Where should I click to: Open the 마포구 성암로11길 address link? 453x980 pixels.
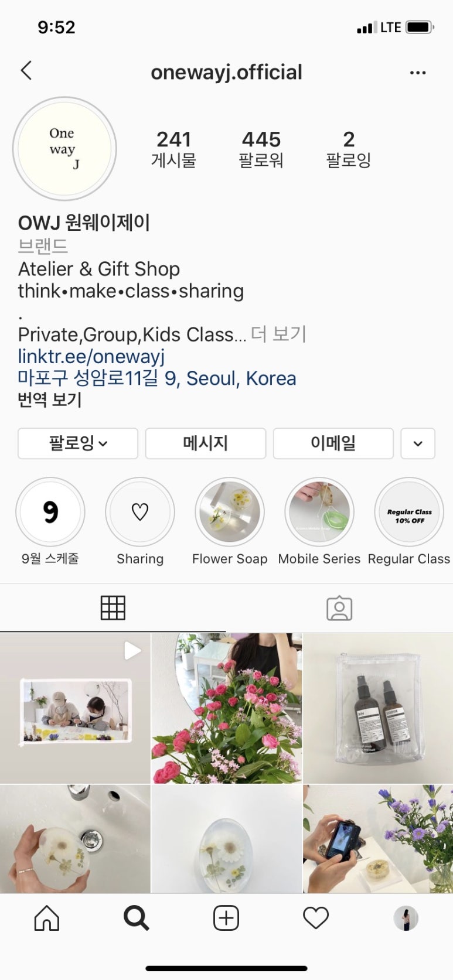click(x=157, y=378)
